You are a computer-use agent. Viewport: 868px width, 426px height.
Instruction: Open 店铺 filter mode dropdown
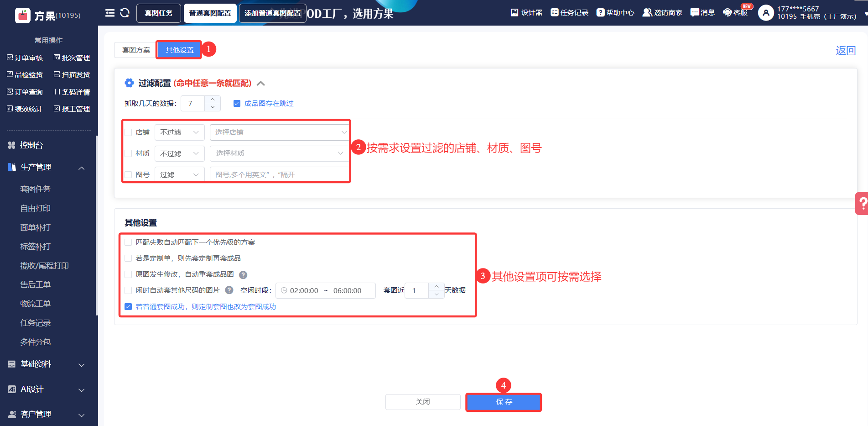pos(179,132)
